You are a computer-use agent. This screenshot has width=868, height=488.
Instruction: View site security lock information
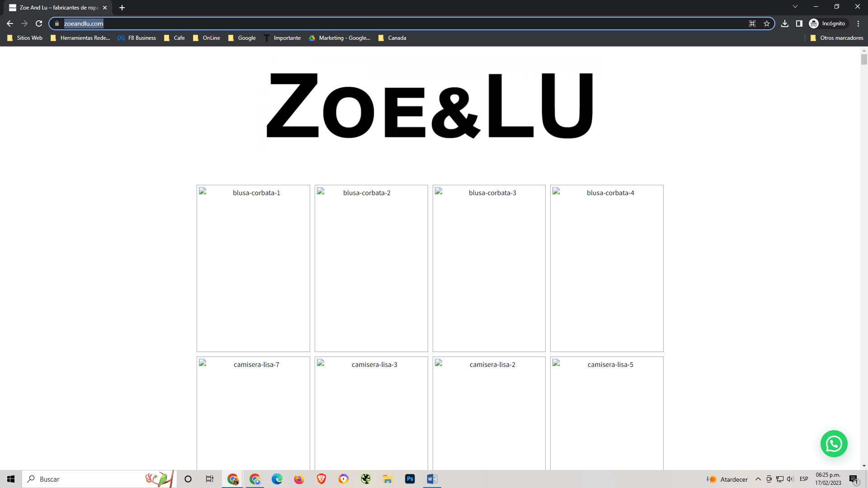tap(57, 23)
